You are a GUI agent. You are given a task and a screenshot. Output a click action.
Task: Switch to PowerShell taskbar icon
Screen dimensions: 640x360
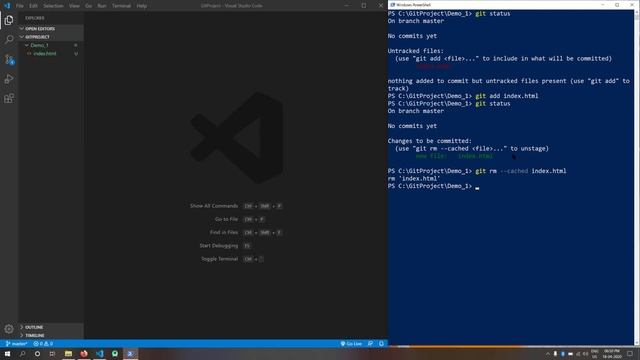[131, 353]
